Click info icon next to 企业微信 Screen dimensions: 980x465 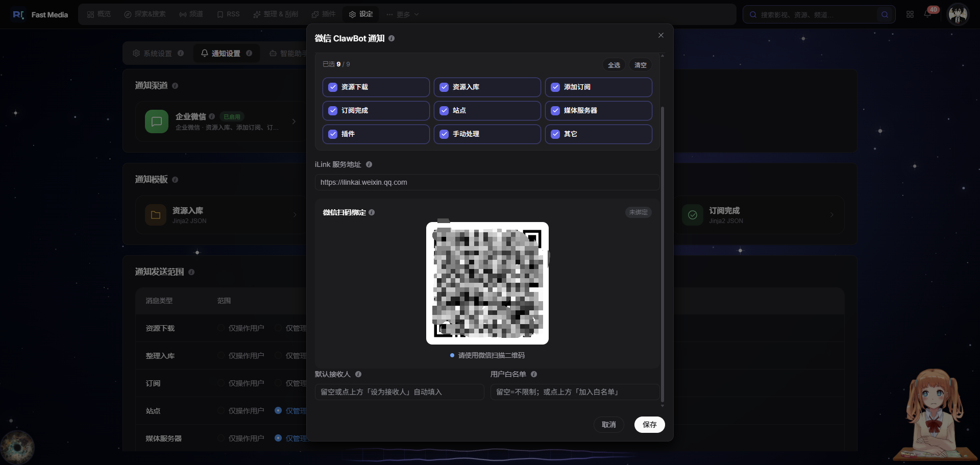point(212,116)
